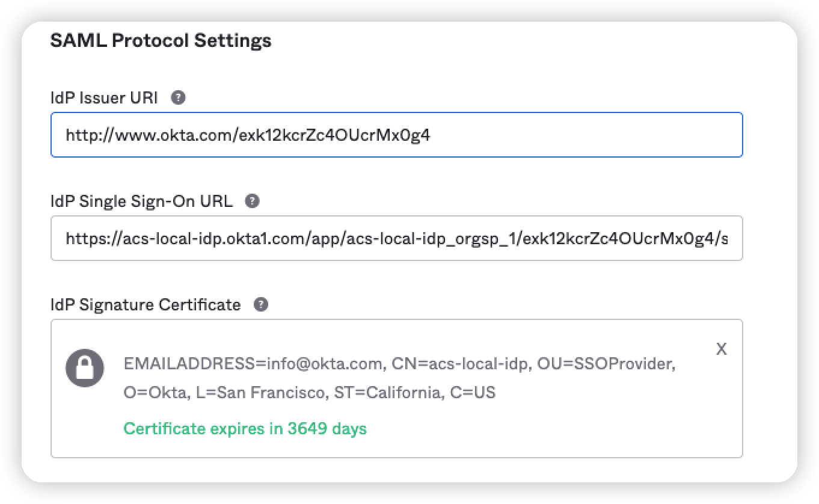
Task: Click the IdP Single Sign-On URL label
Action: click(142, 201)
